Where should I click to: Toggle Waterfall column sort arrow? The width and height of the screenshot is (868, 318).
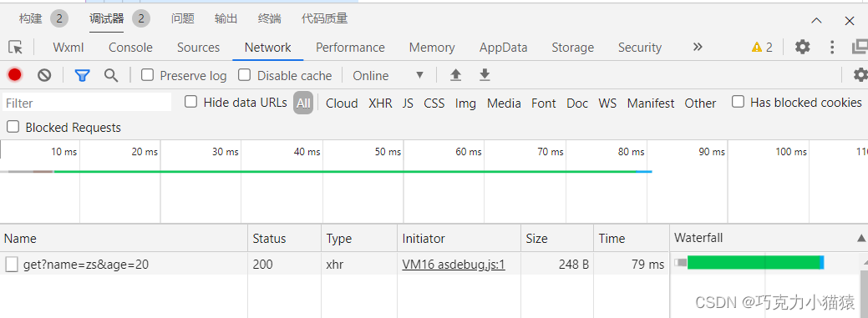tap(860, 239)
